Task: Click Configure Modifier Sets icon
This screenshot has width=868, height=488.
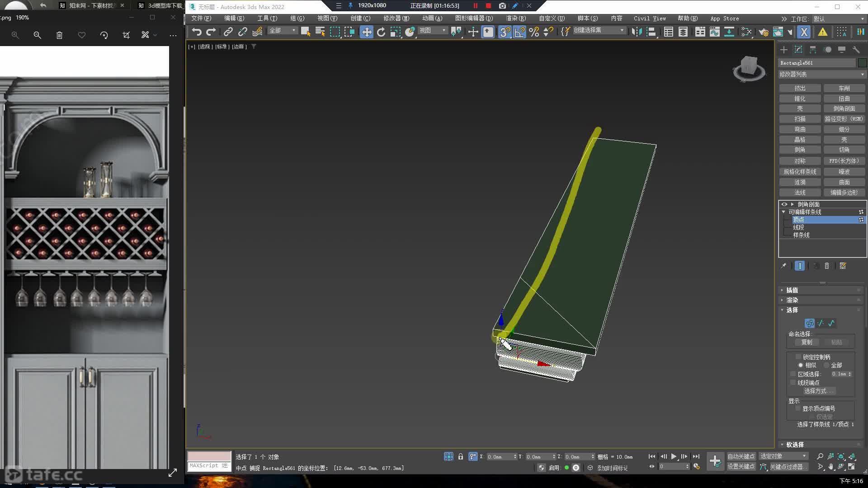Action: [843, 266]
